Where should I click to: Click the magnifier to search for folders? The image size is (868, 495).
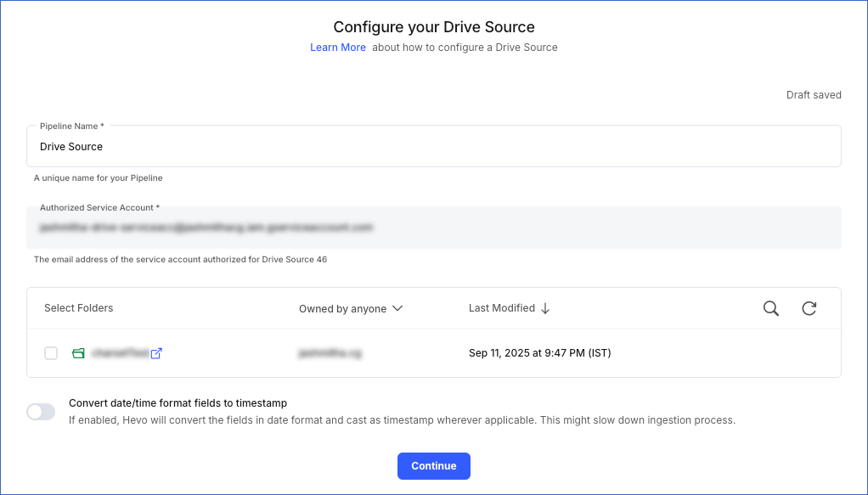click(x=770, y=308)
